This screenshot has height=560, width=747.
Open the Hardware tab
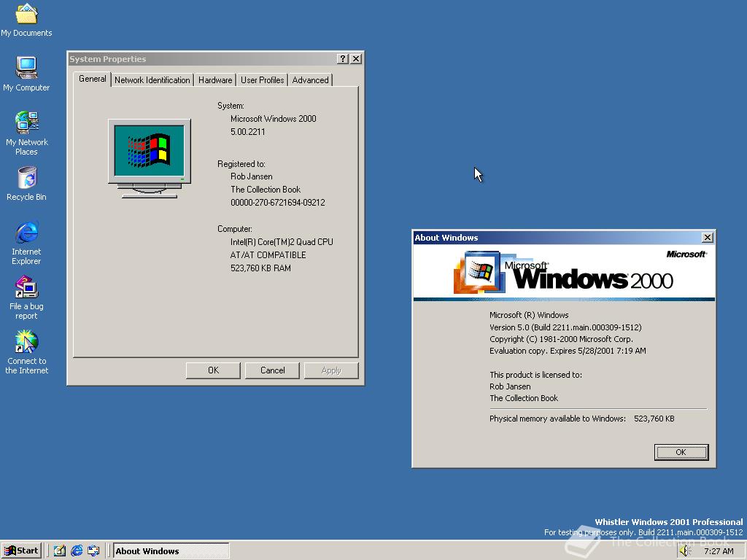coord(215,80)
